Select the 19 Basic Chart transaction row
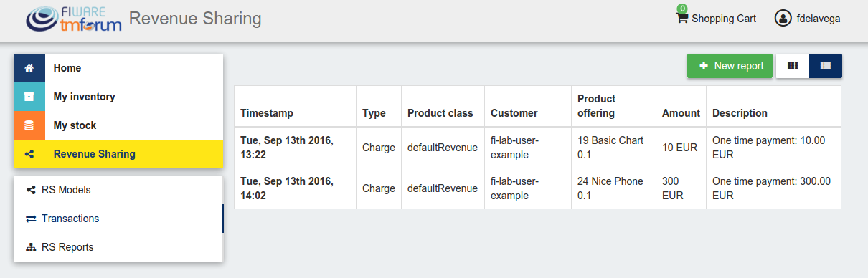868x278 pixels. pyautogui.click(x=537, y=148)
